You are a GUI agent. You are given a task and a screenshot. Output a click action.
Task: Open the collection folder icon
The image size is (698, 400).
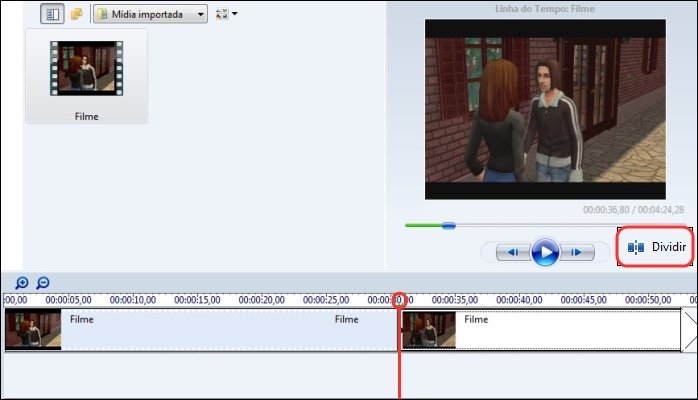tap(77, 14)
